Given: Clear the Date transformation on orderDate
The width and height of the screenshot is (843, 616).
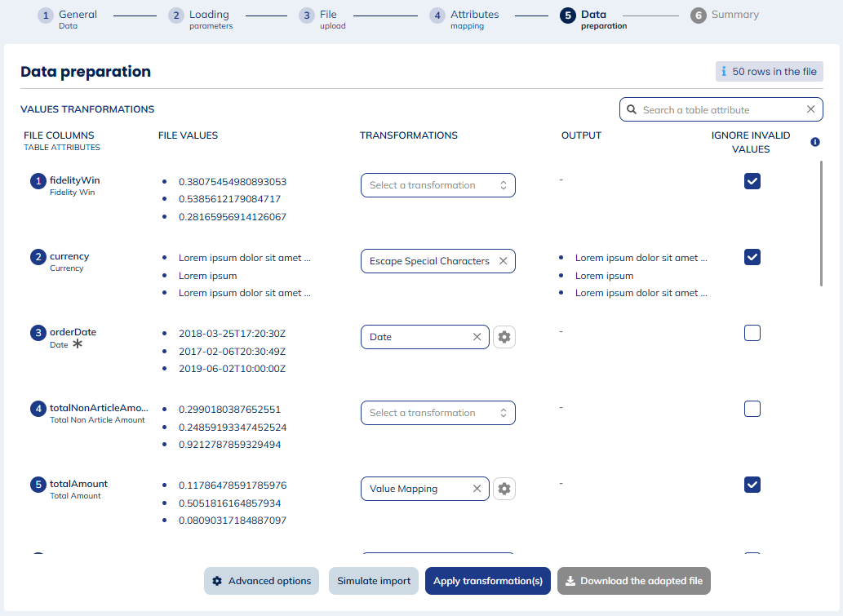Looking at the screenshot, I should [x=477, y=337].
